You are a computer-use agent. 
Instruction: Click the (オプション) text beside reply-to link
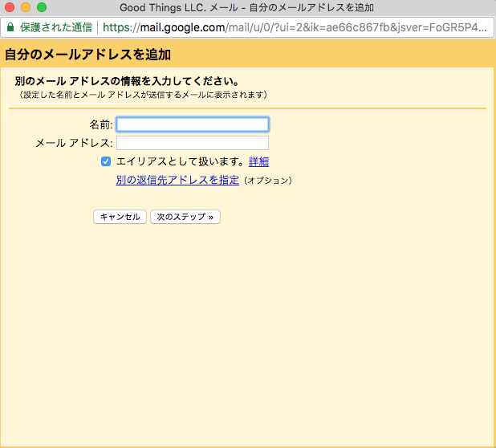pos(267,181)
